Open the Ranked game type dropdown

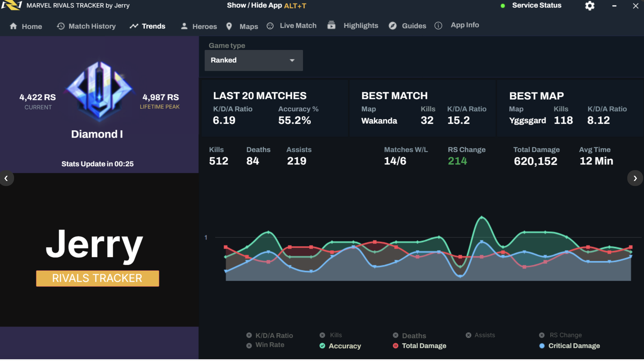pyautogui.click(x=254, y=60)
